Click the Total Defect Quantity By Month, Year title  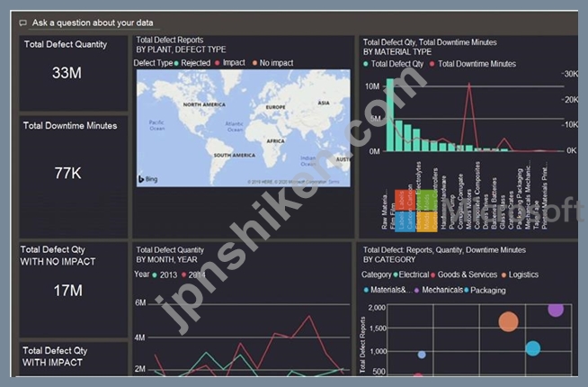click(170, 255)
